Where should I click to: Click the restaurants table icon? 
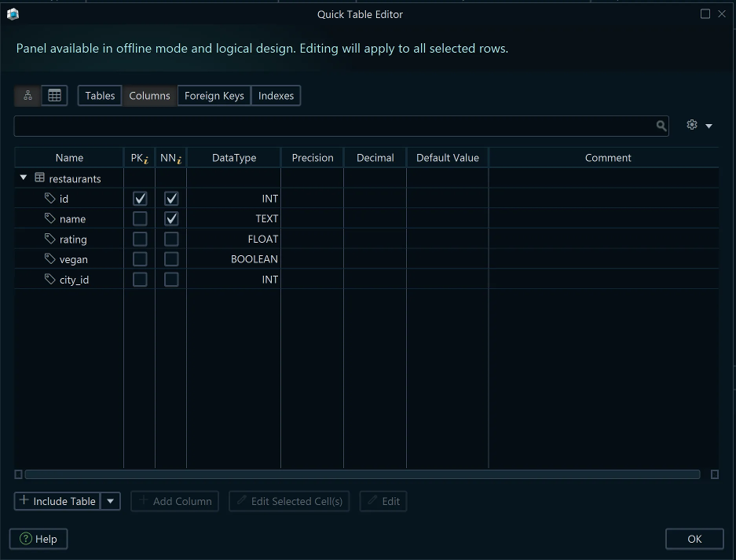pos(40,178)
